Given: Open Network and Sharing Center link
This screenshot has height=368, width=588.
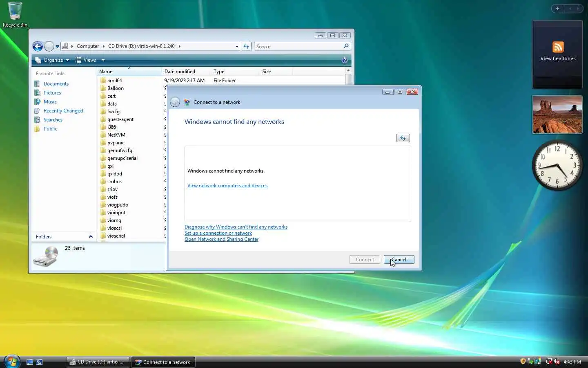Looking at the screenshot, I should point(221,239).
